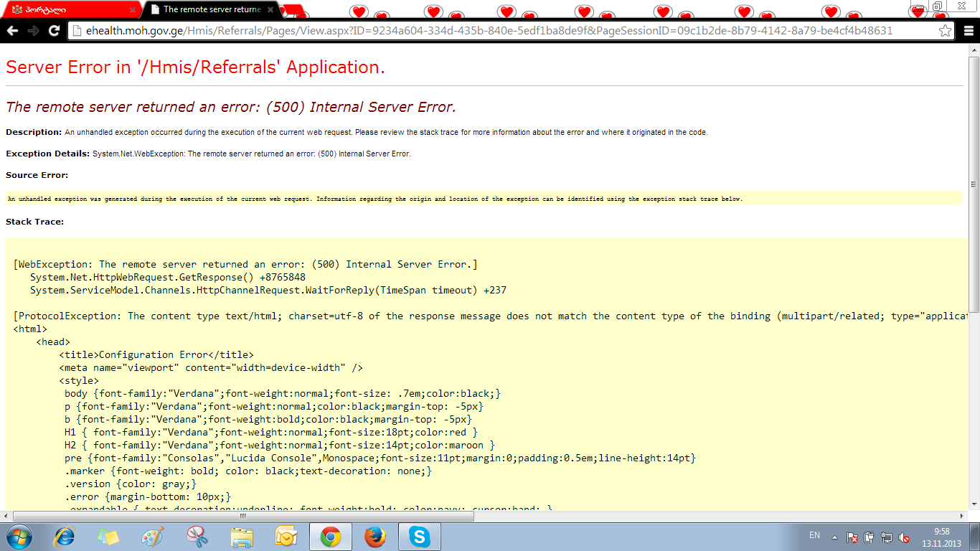Click the browser back arrow
Image resolution: width=980 pixels, height=551 pixels.
12,31
